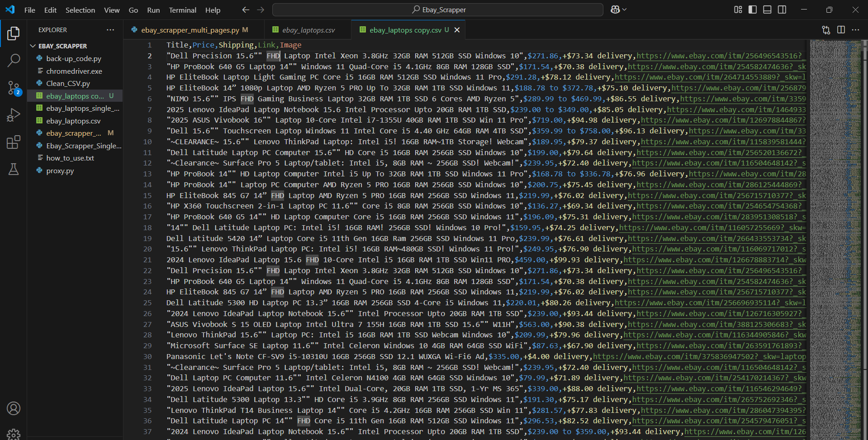Click the go back navigation arrow
This screenshot has width=868, height=440.
click(246, 9)
